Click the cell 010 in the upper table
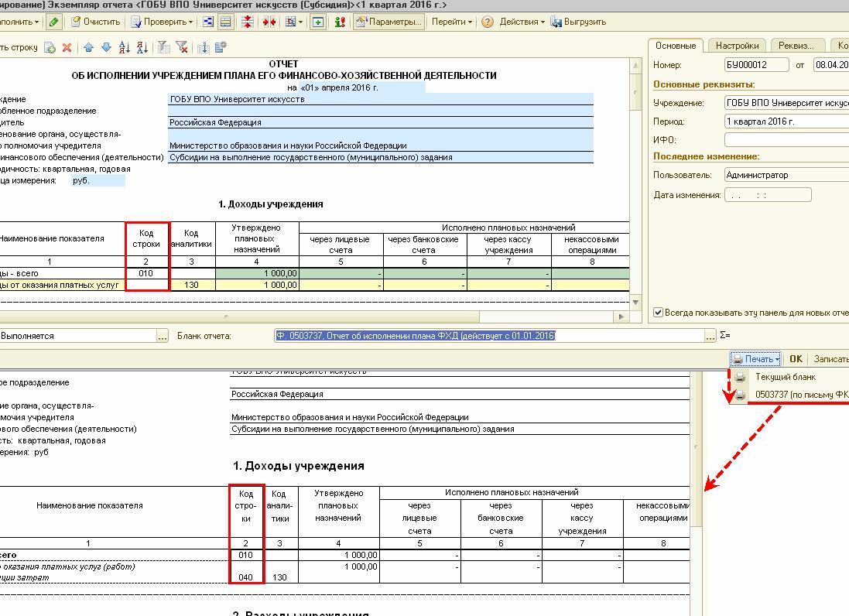This screenshot has width=849, height=616. [146, 273]
